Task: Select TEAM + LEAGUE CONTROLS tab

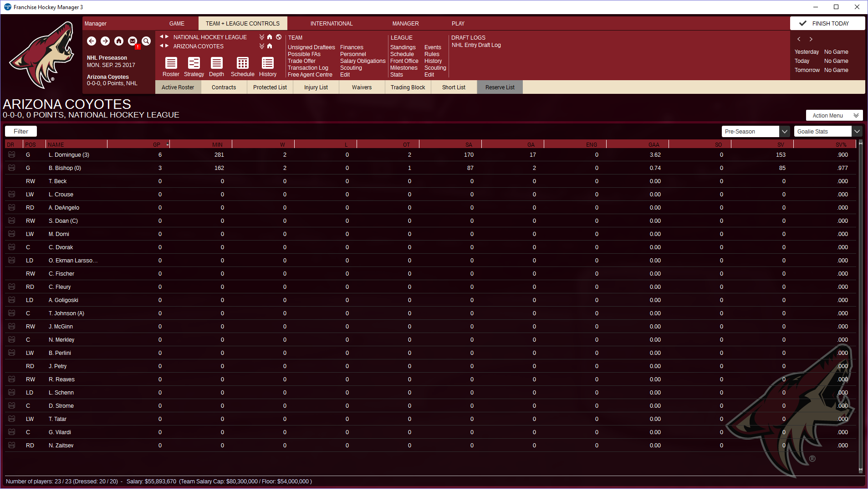Action: pyautogui.click(x=243, y=24)
